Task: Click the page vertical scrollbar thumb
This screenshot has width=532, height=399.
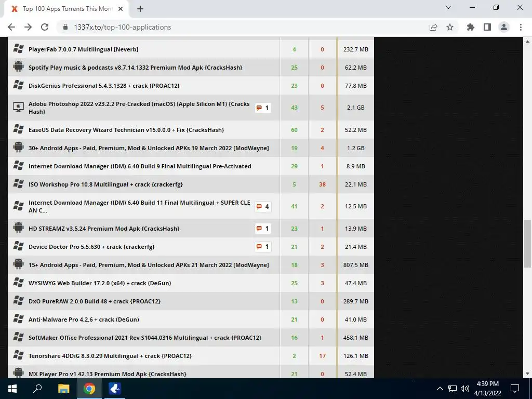Action: (527, 244)
